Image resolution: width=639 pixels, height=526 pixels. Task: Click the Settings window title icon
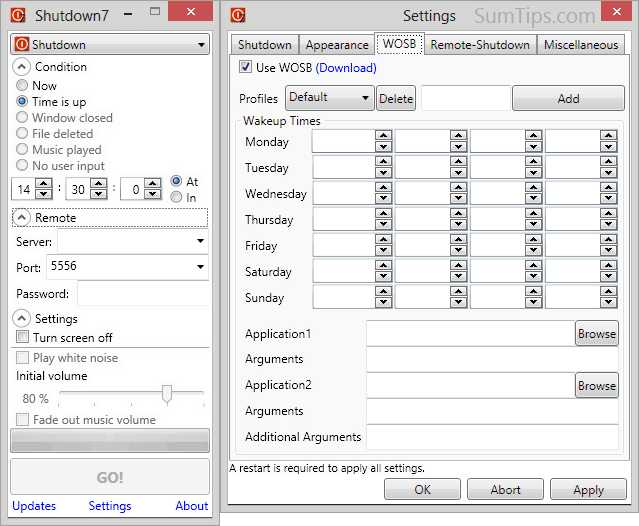point(238,15)
